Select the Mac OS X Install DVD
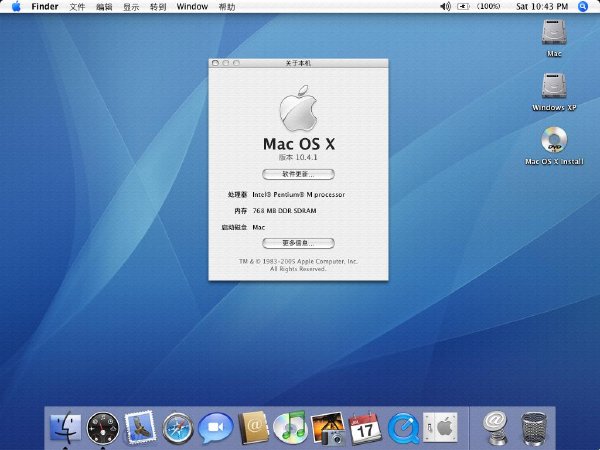This screenshot has height=450, width=600. [554, 139]
